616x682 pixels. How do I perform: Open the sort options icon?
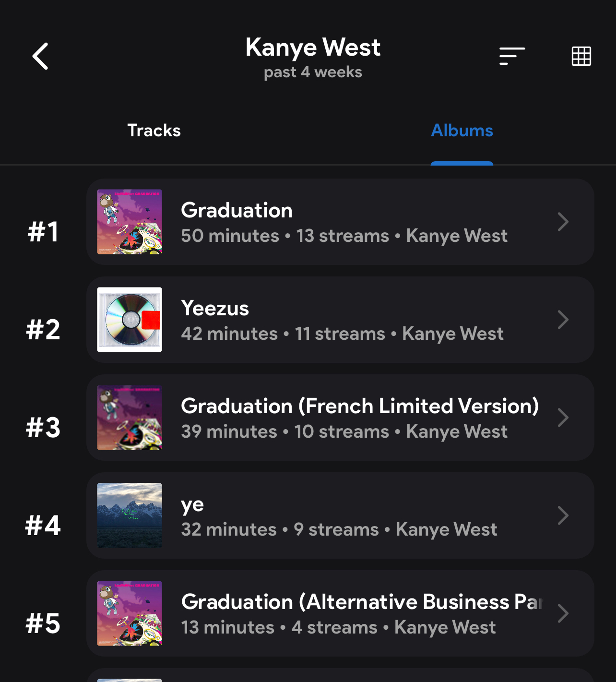(x=512, y=56)
